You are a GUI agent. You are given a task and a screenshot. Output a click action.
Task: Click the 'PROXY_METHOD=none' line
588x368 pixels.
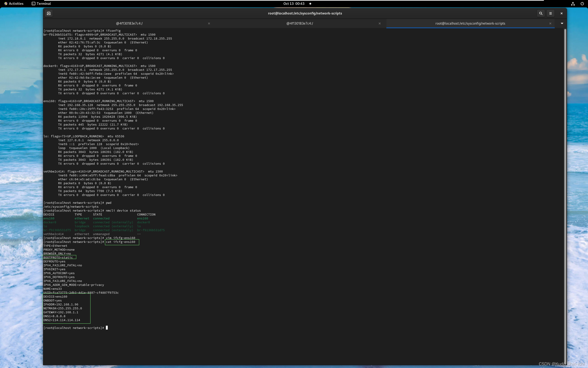pyautogui.click(x=59, y=250)
